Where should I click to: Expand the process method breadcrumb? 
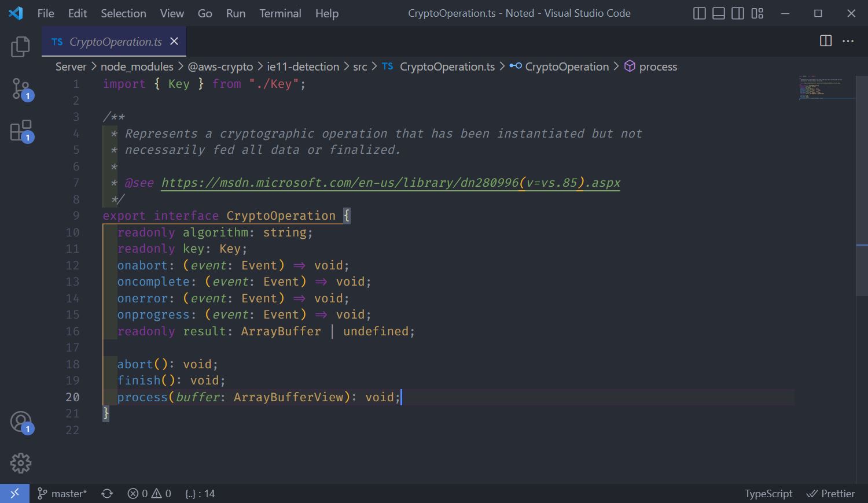tap(651, 66)
